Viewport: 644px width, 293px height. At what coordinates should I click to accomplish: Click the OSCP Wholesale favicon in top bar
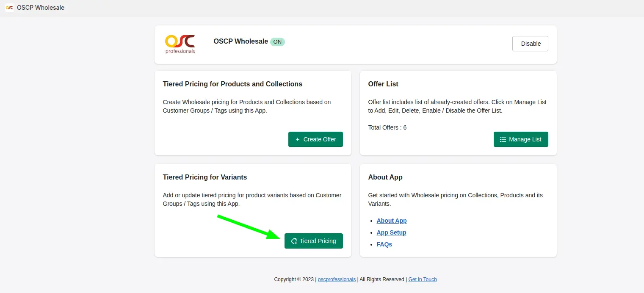tap(9, 8)
